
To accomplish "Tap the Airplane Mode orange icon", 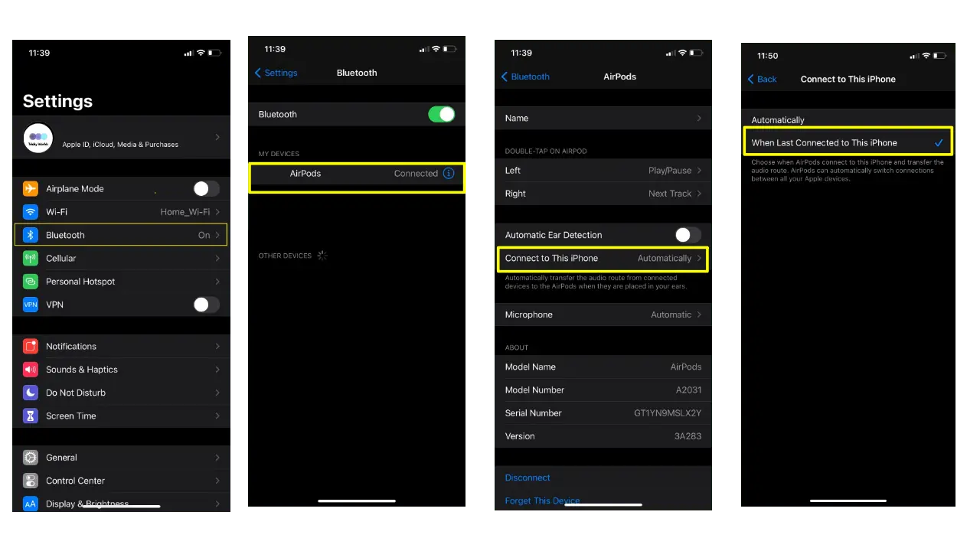I will (x=31, y=189).
